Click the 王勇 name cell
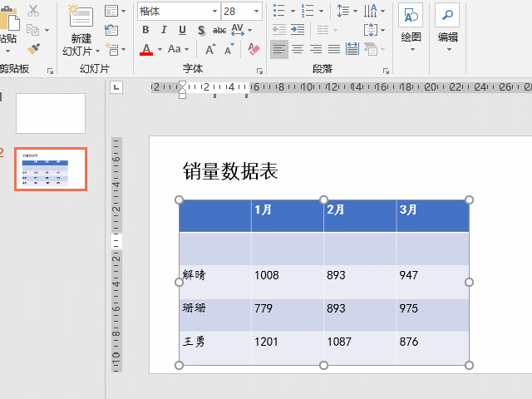The width and height of the screenshot is (532, 399). [215, 348]
